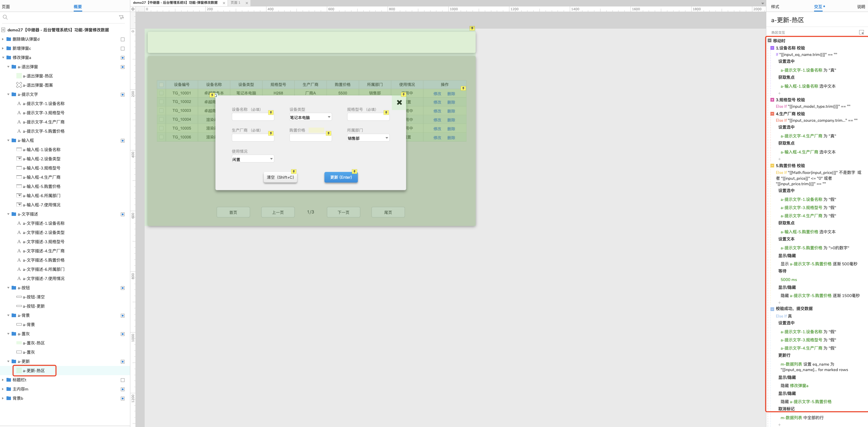The width and height of the screenshot is (868, 427).
Task: Click the lightning badge near 使用情况 header
Action: tap(404, 94)
